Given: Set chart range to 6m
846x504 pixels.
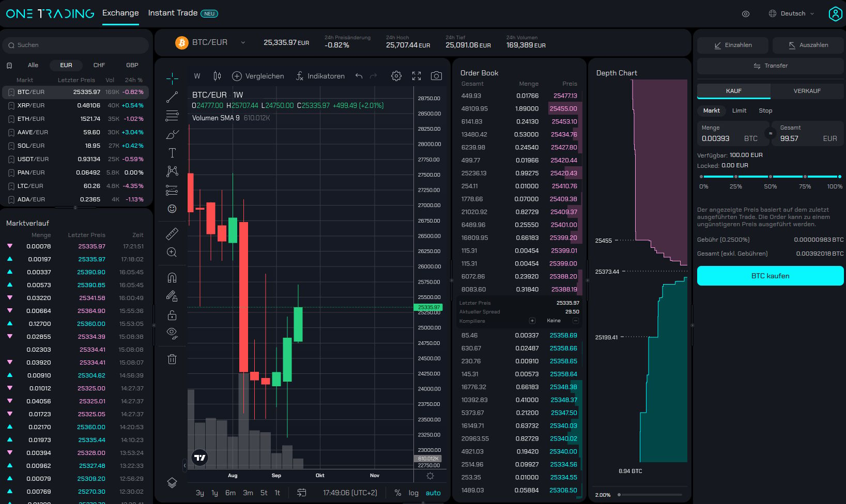Looking at the screenshot, I should (x=230, y=493).
